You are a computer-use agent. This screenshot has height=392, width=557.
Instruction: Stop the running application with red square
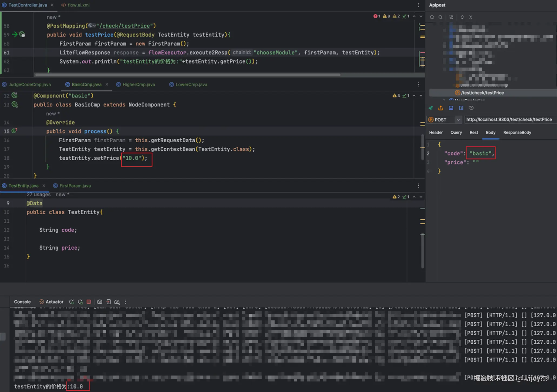[89, 302]
